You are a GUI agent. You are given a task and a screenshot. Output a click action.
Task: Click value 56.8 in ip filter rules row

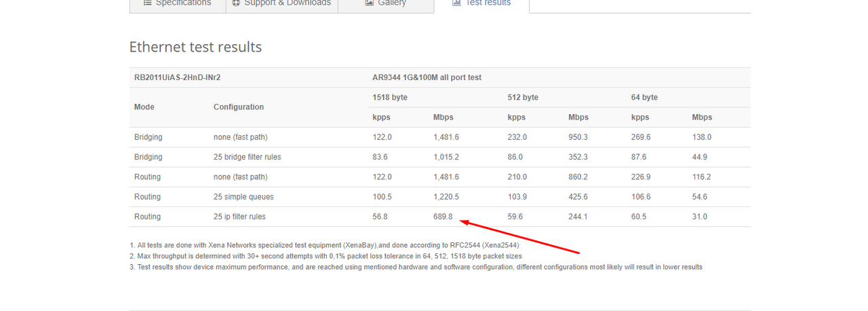coord(380,217)
